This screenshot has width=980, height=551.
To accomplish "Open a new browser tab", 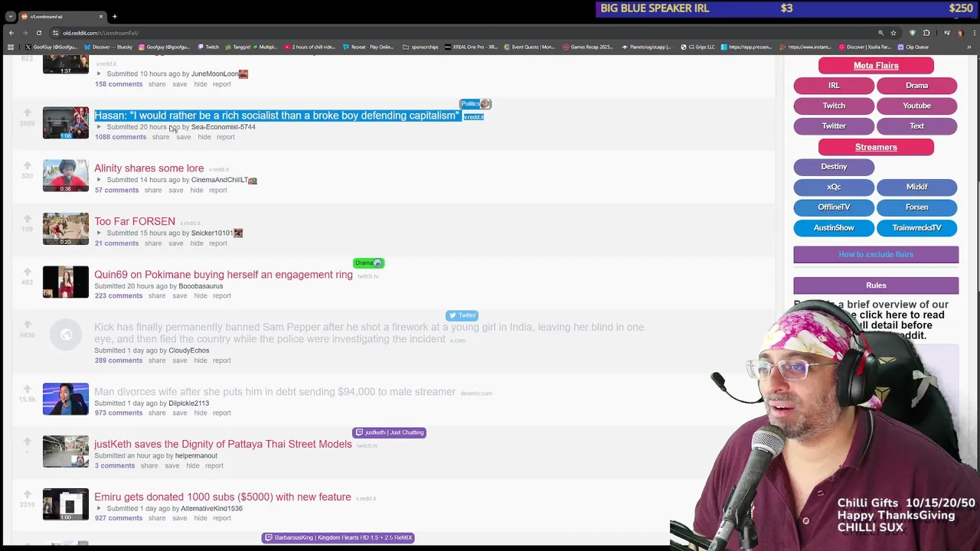I will (115, 16).
